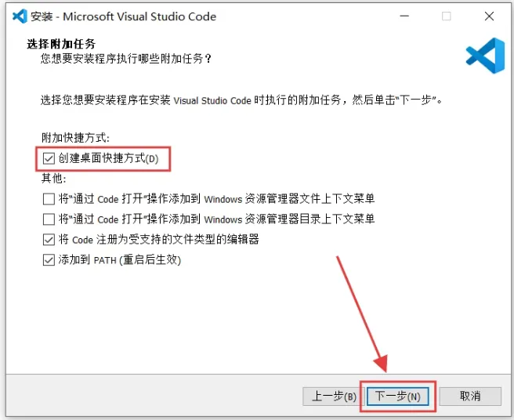
Task: Enable 'Open with Code' for file context menu
Action: tap(49, 199)
